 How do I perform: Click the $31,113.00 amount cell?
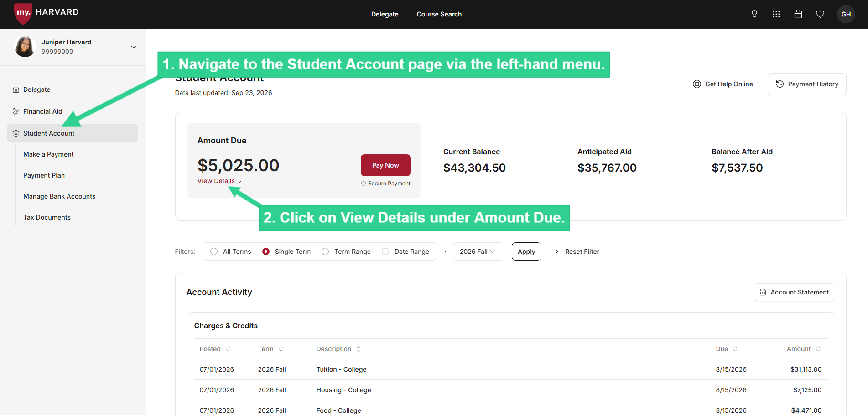coord(806,369)
